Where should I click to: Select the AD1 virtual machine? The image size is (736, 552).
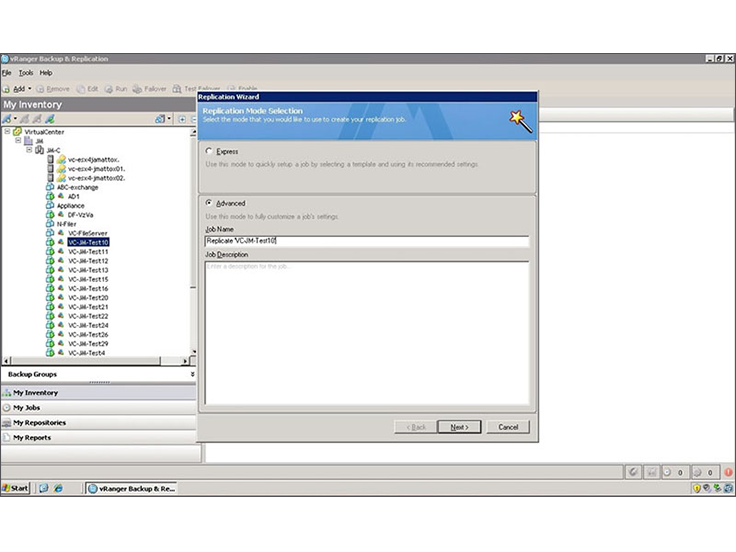74,196
